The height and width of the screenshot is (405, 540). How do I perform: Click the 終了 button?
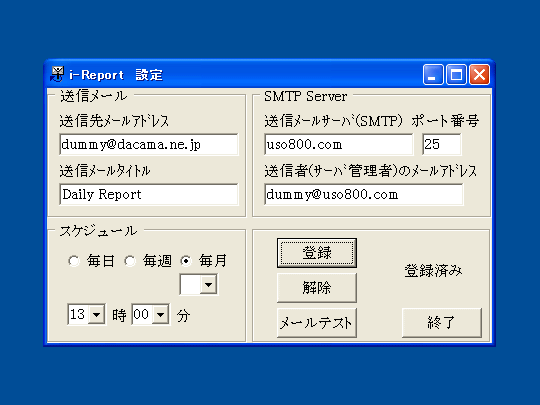click(442, 323)
